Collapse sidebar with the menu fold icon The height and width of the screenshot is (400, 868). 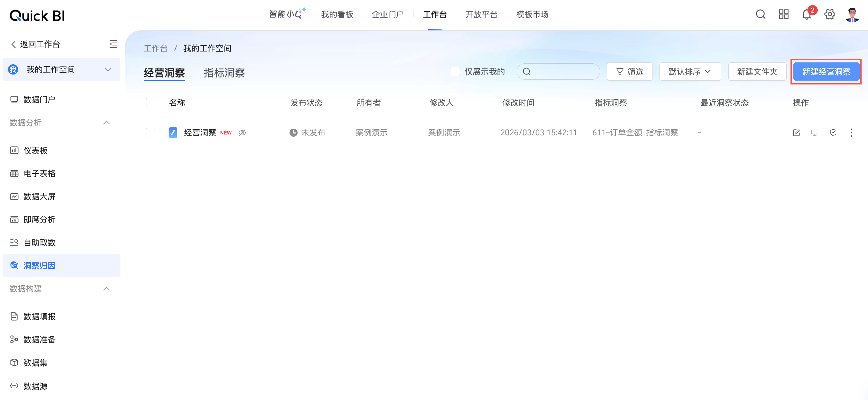tap(113, 44)
